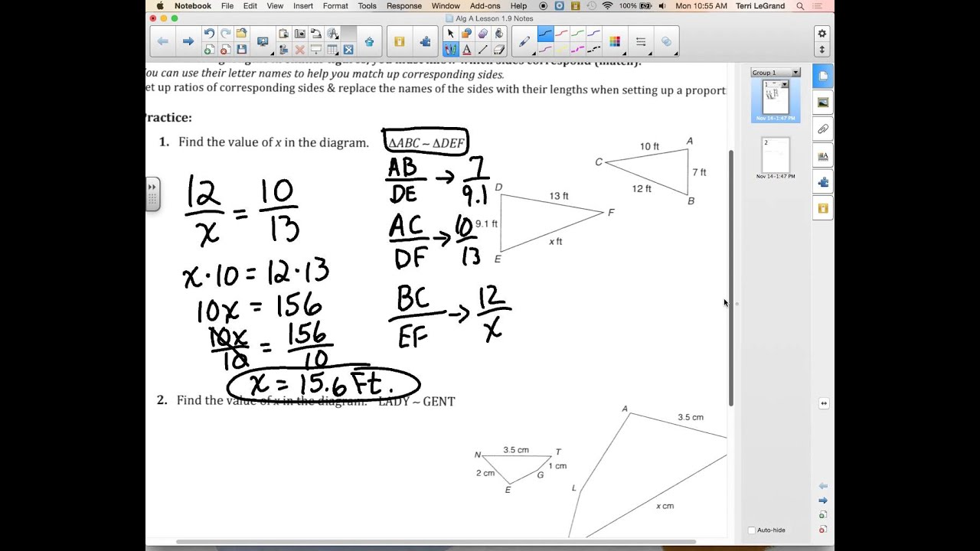Go to the previous page with toolbar arrow
This screenshot has height=551, width=980.
tap(162, 41)
